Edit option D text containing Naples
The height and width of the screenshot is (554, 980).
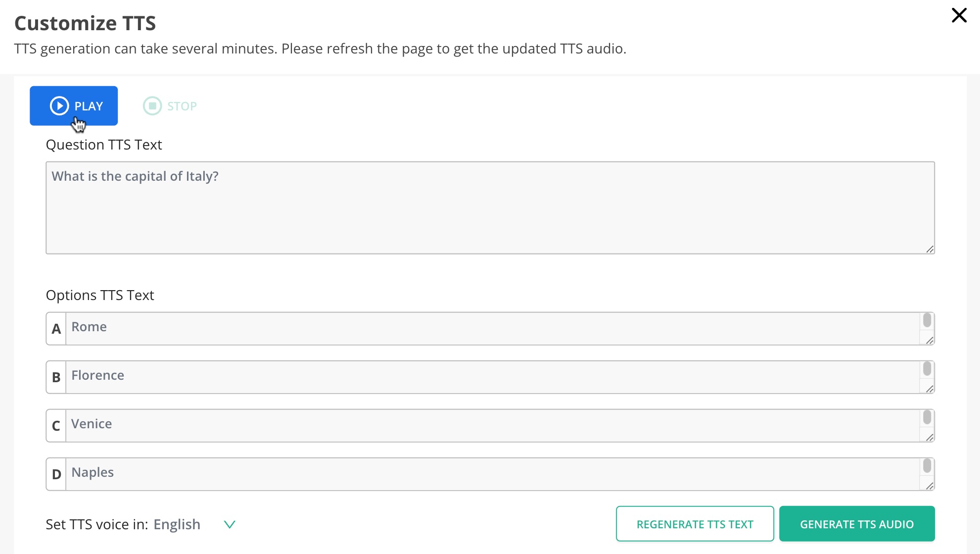coord(493,474)
